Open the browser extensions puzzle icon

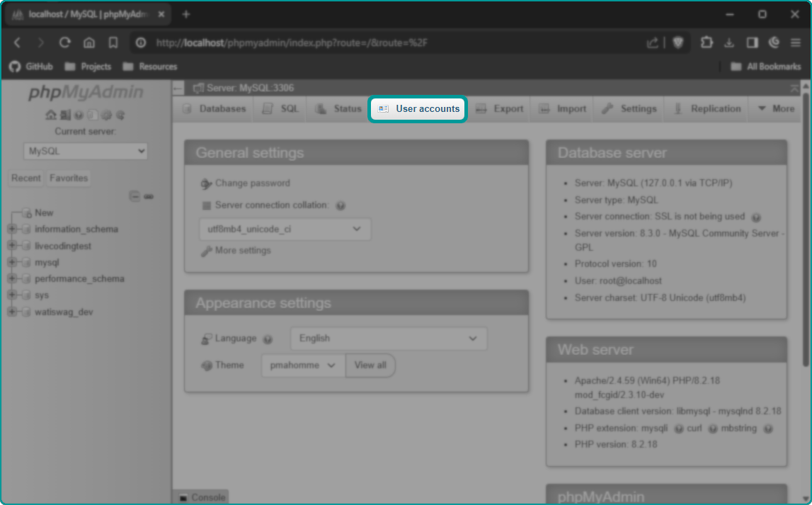pyautogui.click(x=707, y=42)
